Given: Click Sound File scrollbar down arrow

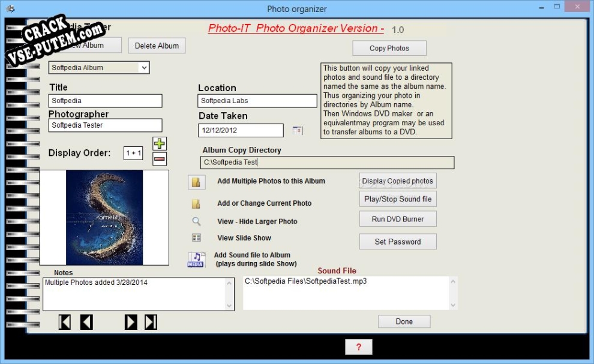Looking at the screenshot, I should (x=453, y=305).
